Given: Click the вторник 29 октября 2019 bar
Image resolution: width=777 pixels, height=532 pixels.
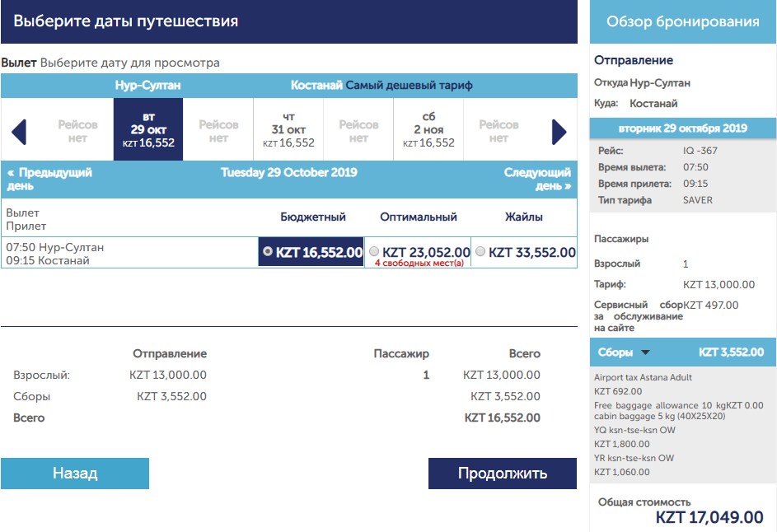Looking at the screenshot, I should (682, 128).
